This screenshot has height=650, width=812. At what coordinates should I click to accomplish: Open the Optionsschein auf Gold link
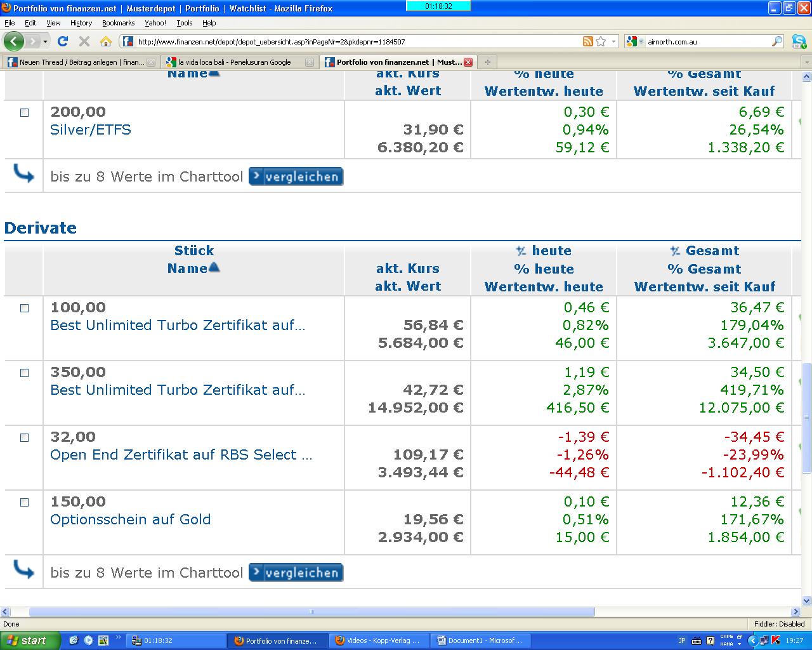point(130,520)
